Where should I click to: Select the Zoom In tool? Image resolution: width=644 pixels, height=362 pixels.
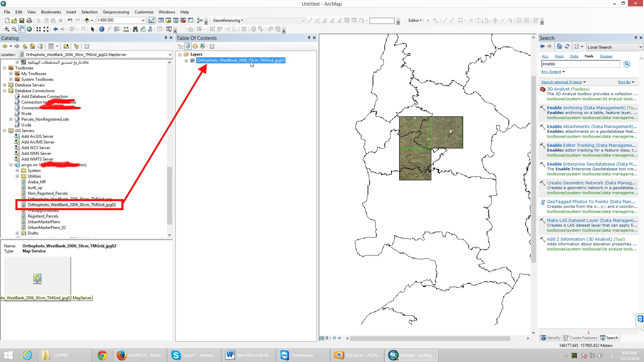(x=7, y=29)
